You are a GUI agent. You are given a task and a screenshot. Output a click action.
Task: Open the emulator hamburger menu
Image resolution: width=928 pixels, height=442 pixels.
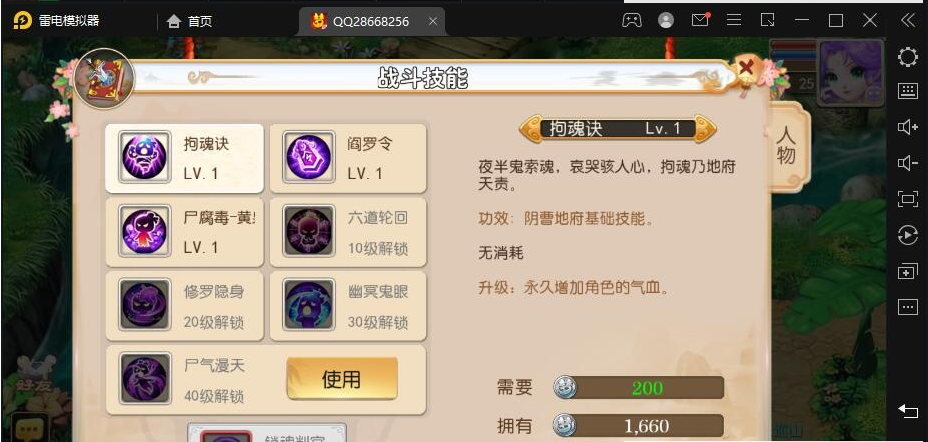coord(734,21)
